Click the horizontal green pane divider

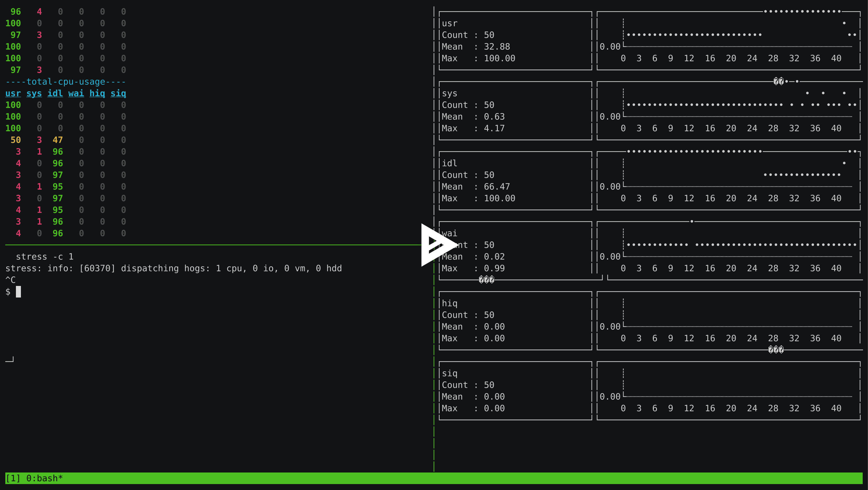pyautogui.click(x=202, y=245)
